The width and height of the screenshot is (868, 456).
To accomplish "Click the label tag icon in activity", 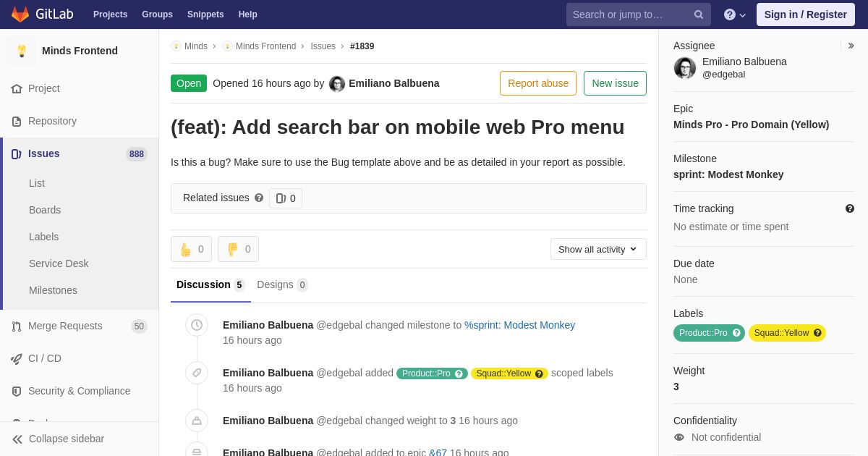I will (197, 373).
